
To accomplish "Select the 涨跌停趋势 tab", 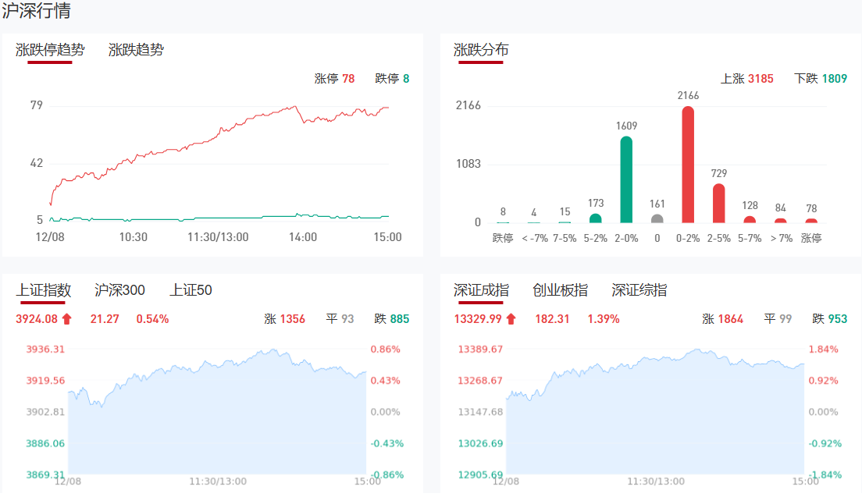I will 50,50.
